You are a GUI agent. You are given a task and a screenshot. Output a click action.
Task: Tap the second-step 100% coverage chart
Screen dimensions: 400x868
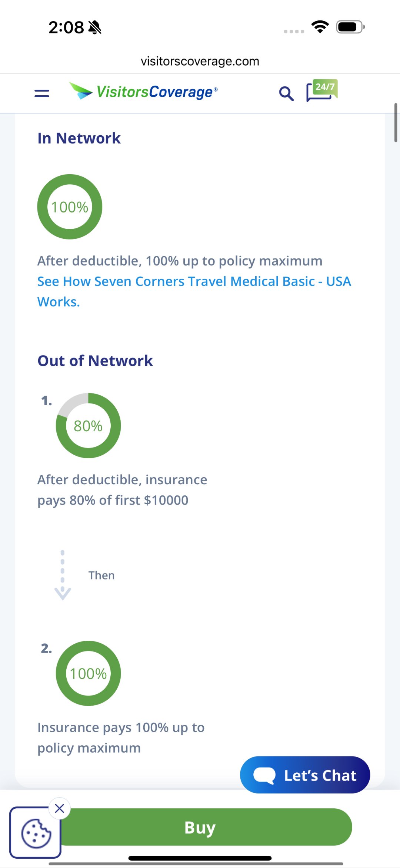click(88, 673)
